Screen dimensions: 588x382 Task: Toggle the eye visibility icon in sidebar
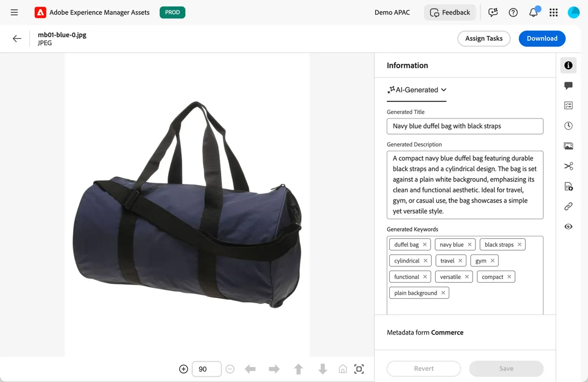click(568, 226)
